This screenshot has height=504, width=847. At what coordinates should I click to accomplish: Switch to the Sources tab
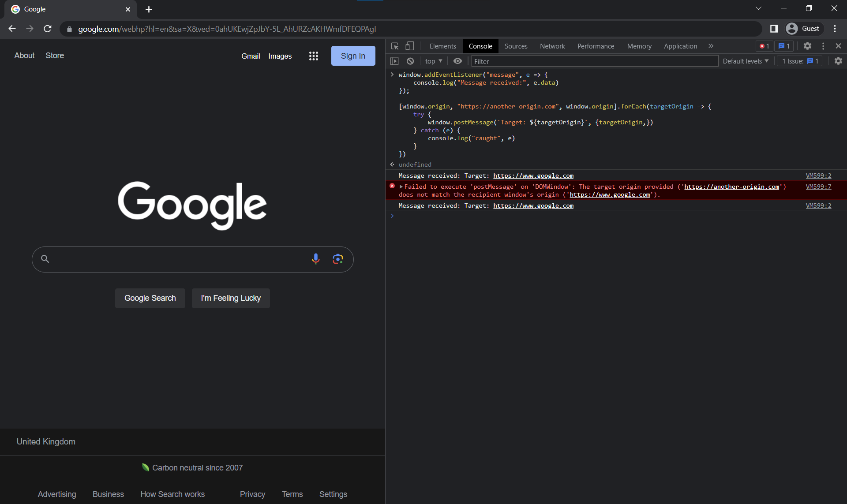(516, 46)
